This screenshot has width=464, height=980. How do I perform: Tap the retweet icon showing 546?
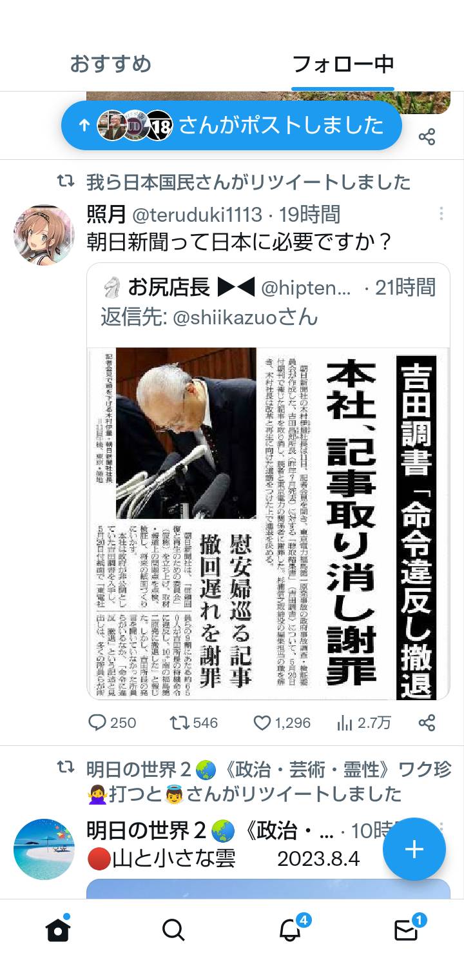179,723
